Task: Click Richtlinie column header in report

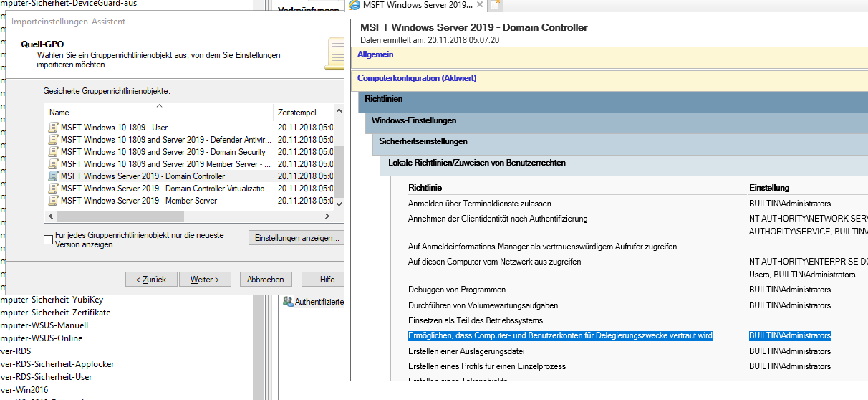Action: click(425, 188)
